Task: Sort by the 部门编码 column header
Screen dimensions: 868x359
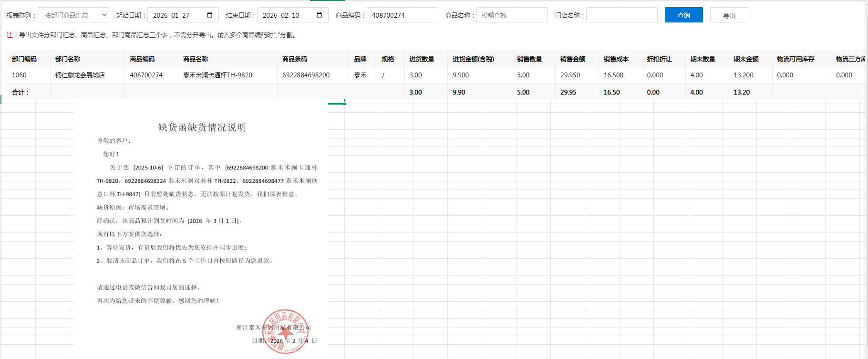Action: (24, 59)
